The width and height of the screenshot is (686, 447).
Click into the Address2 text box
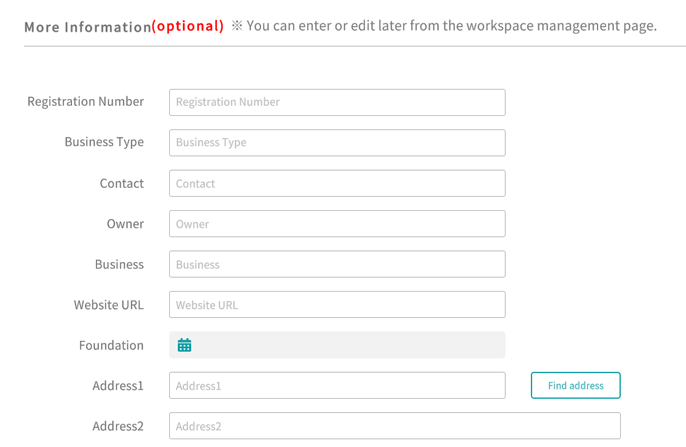pos(395,426)
